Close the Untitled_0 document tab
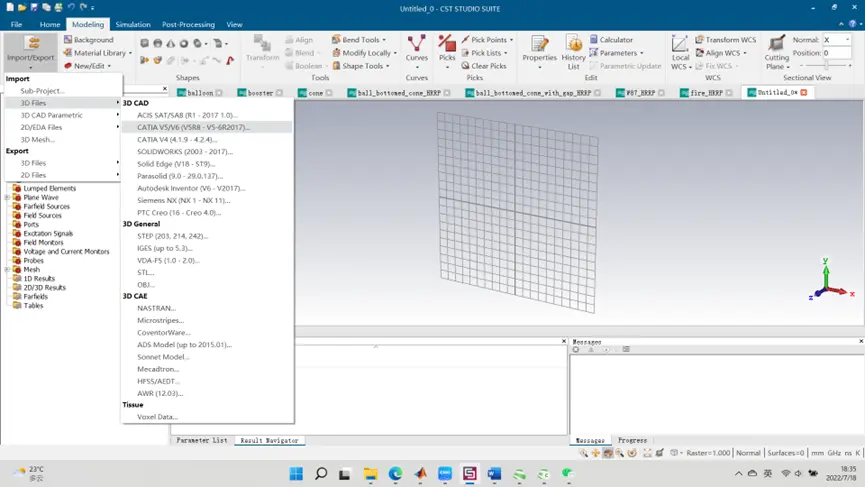Image resolution: width=865 pixels, height=487 pixels. pyautogui.click(x=804, y=92)
